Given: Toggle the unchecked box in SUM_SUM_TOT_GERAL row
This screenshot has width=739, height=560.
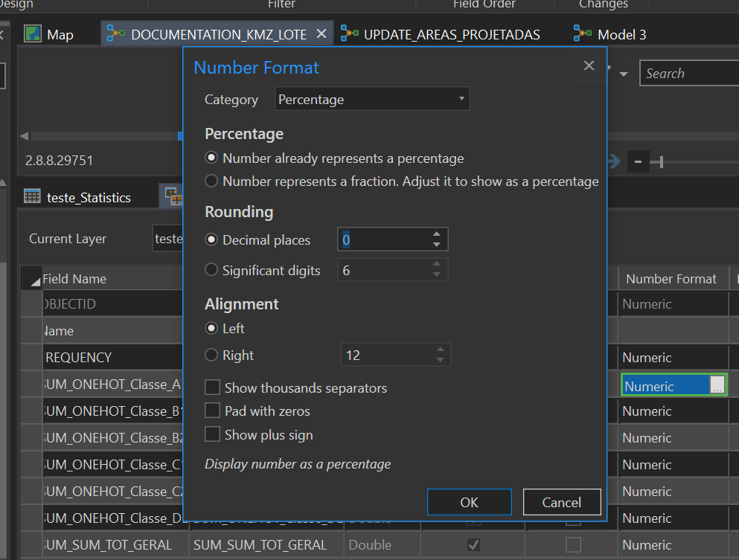Looking at the screenshot, I should coord(573,545).
